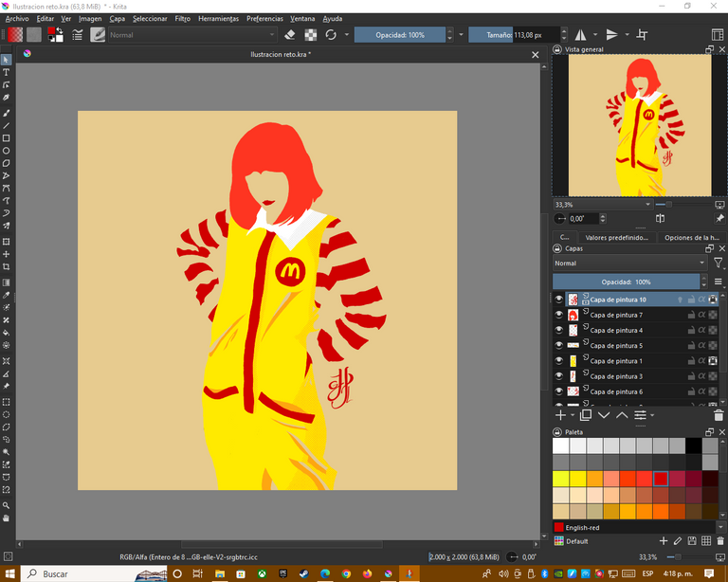Hide layer Capa de pintura 4
The image size is (728, 582).
(559, 330)
